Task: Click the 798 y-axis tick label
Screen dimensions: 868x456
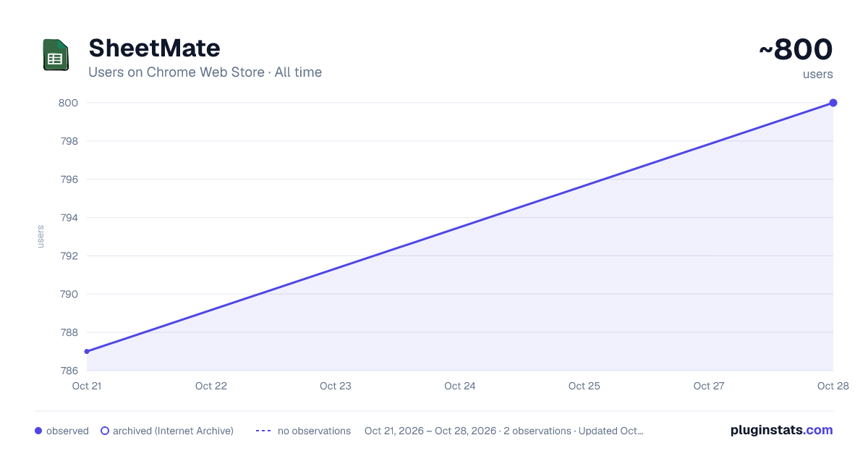Action: (68, 141)
